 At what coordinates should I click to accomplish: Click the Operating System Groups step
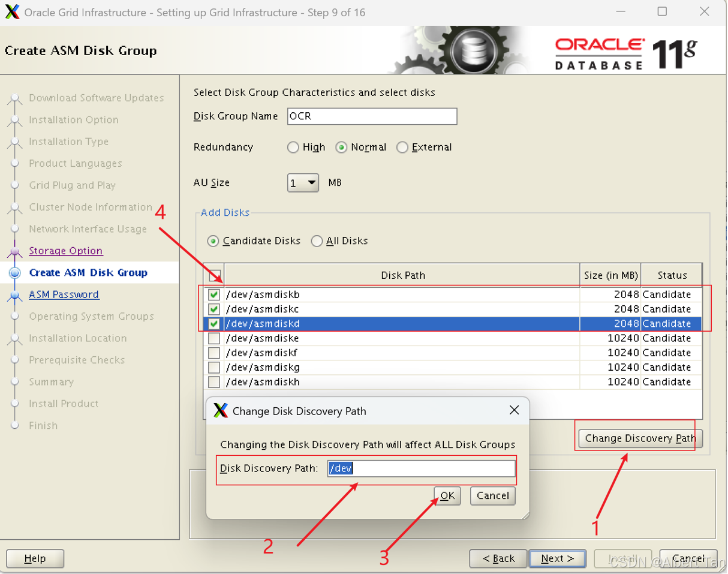click(x=92, y=316)
